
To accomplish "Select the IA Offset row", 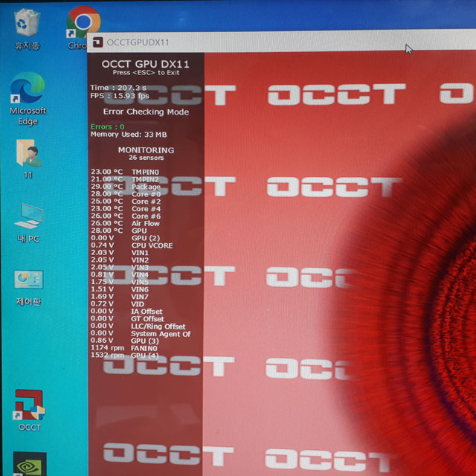I will tap(126, 311).
